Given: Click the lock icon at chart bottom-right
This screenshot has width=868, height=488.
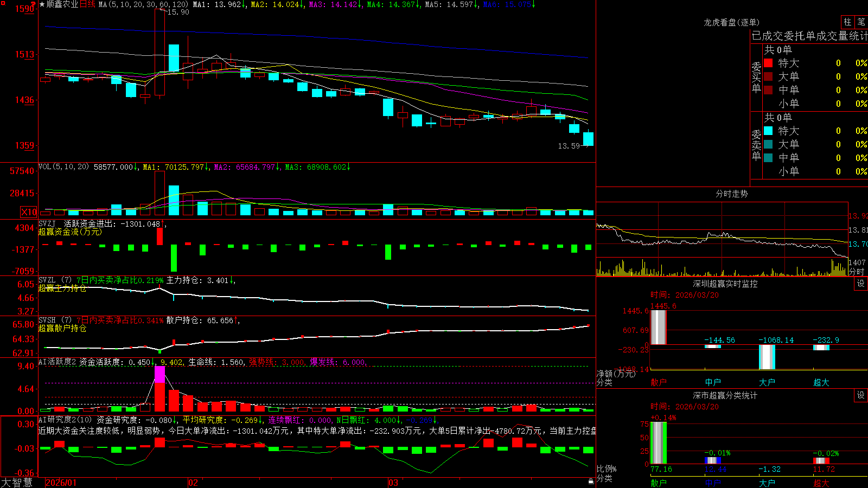Looking at the screenshot, I should coord(591,481).
